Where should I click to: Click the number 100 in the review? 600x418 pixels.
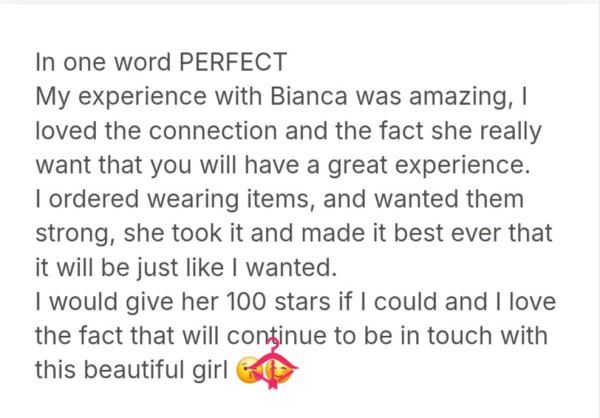[246, 302]
